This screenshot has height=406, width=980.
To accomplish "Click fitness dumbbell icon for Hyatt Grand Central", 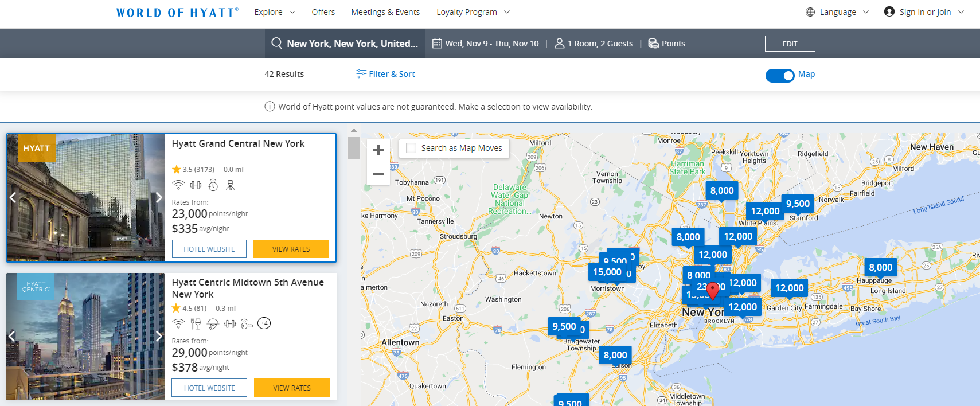I will pyautogui.click(x=196, y=185).
